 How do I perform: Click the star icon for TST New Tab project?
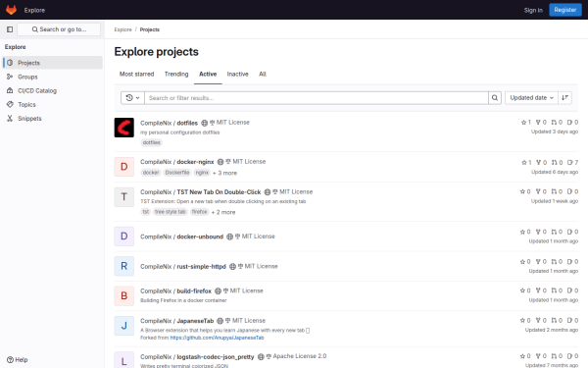[522, 192]
